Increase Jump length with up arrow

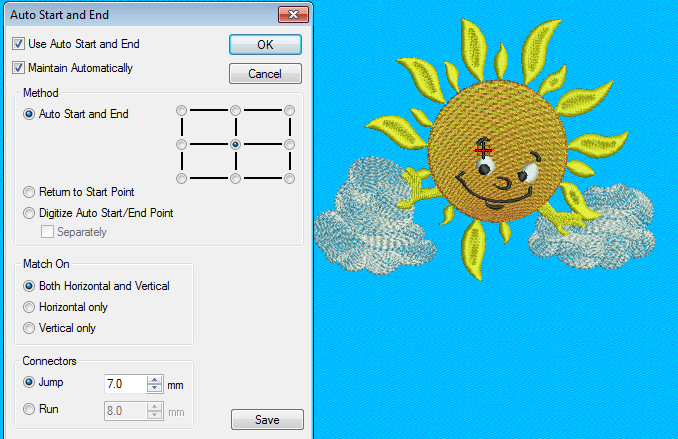(x=154, y=380)
